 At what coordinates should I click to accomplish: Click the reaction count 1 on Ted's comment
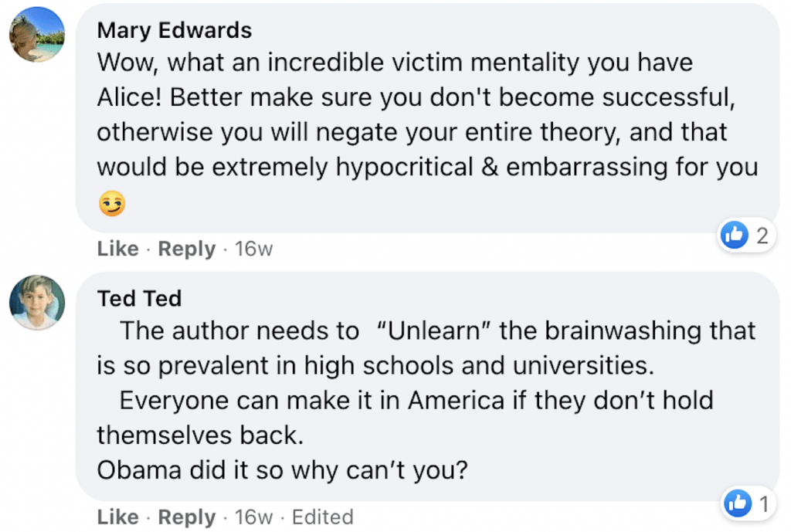tap(763, 503)
